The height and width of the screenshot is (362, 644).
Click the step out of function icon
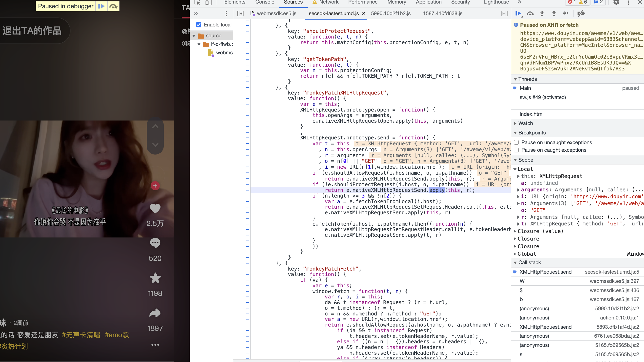point(554,13)
